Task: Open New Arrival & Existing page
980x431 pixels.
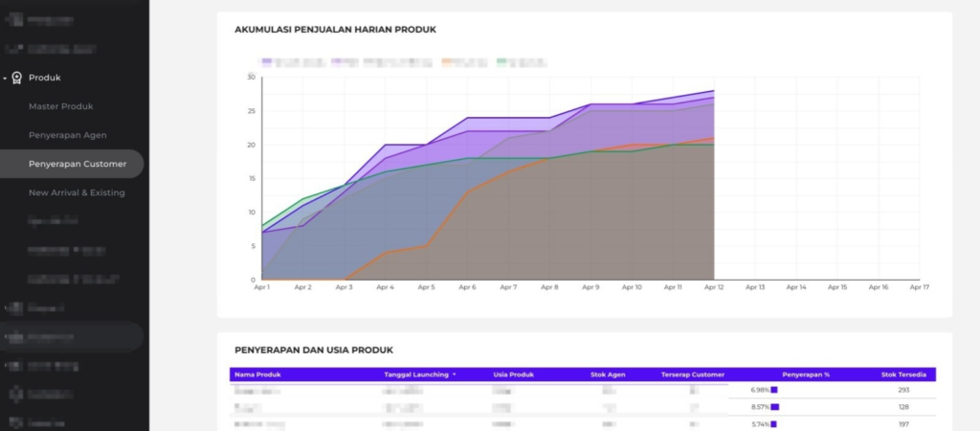Action: click(77, 193)
